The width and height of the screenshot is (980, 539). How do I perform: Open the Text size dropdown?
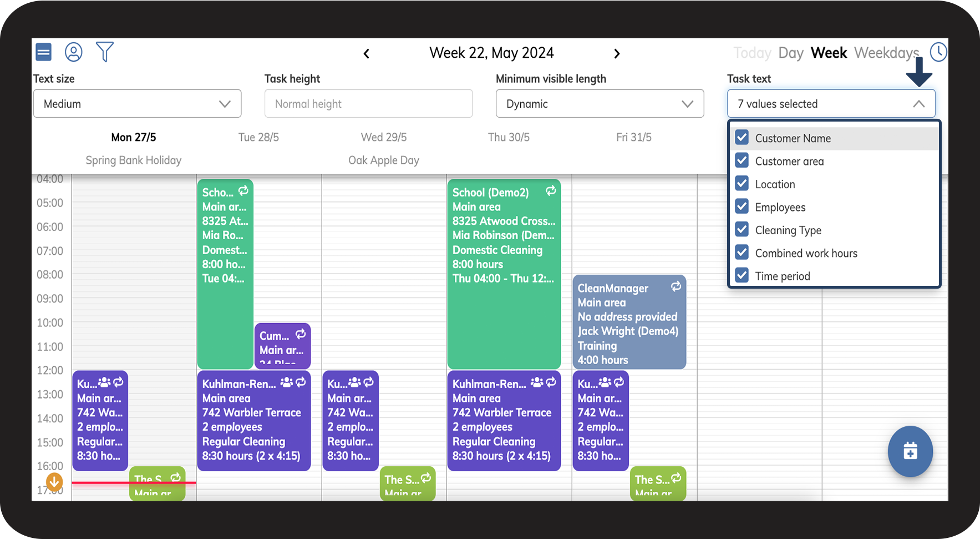137,104
